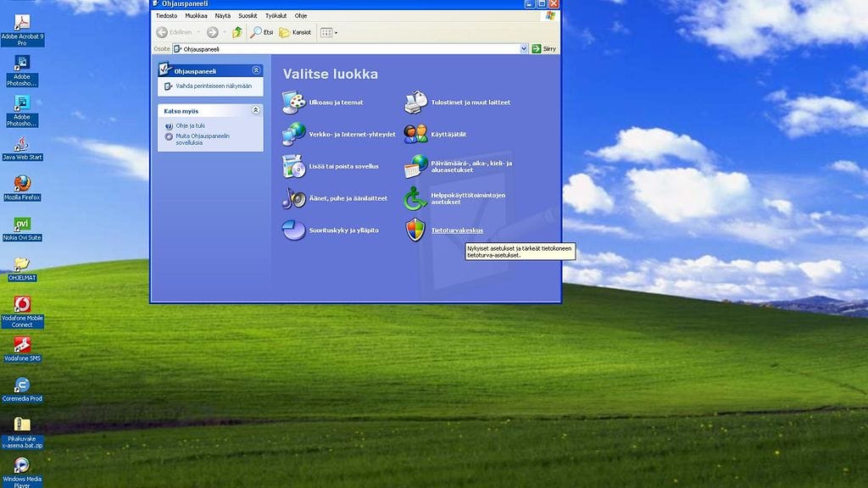The image size is (868, 488).
Task: Launch Mozilla Firefox from the desktop
Action: (22, 184)
